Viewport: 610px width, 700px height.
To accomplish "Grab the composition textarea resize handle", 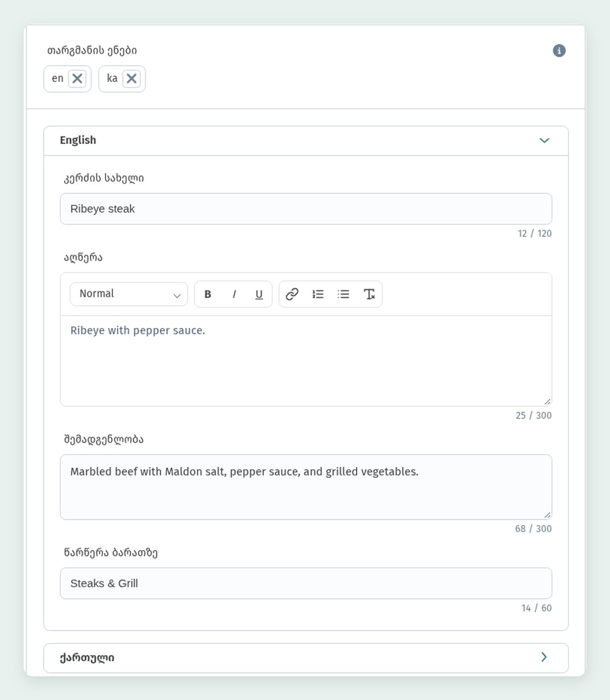I will click(547, 514).
